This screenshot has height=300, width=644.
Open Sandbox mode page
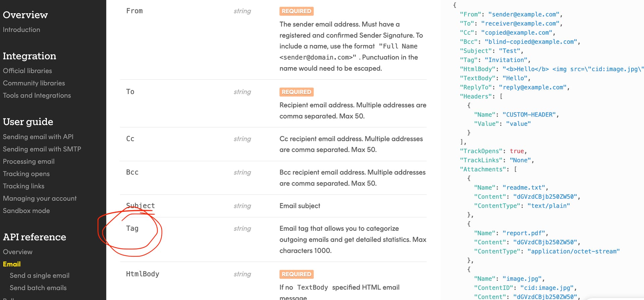click(x=26, y=211)
